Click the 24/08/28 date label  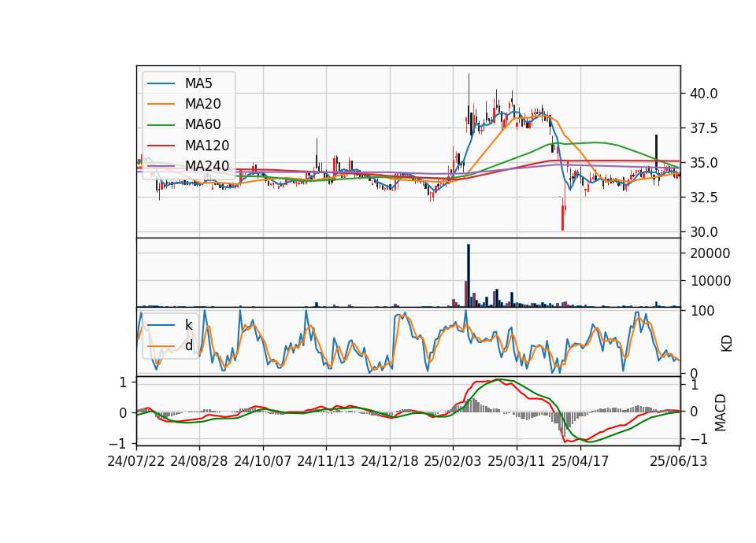pos(199,462)
